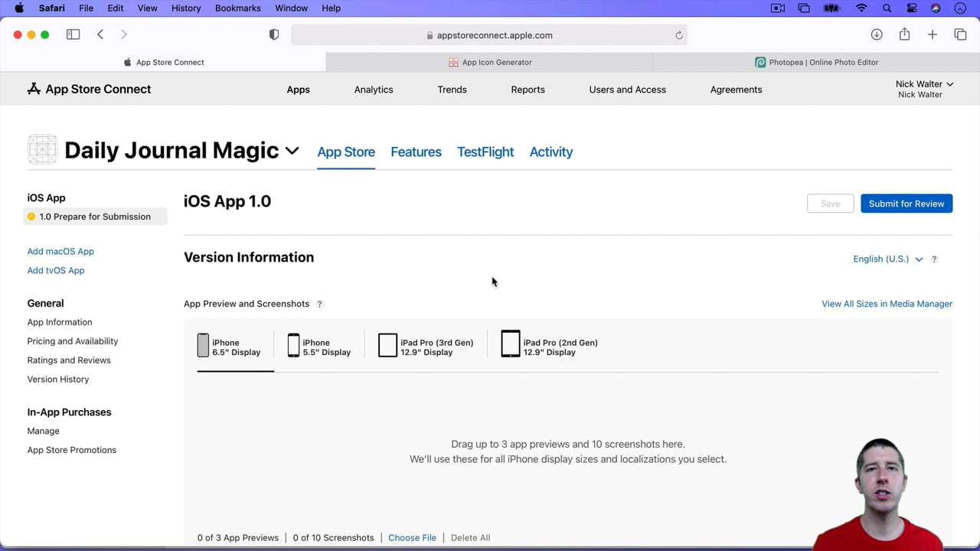
Task: Switch to App Icon Generator tab
Action: (x=490, y=62)
